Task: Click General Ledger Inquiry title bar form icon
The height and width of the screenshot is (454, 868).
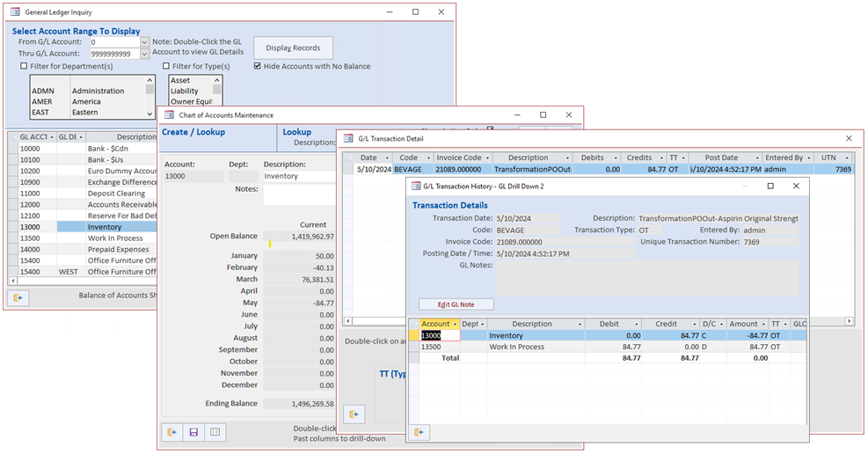Action: pyautogui.click(x=15, y=12)
